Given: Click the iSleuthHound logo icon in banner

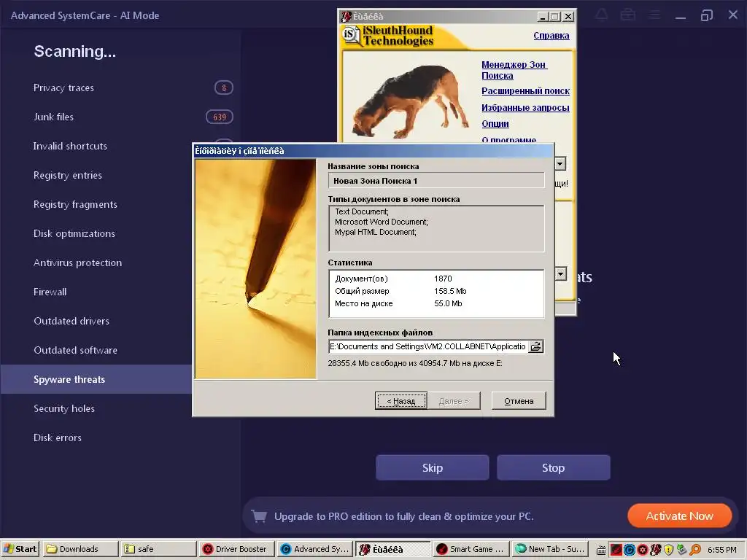Looking at the screenshot, I should click(x=351, y=35).
